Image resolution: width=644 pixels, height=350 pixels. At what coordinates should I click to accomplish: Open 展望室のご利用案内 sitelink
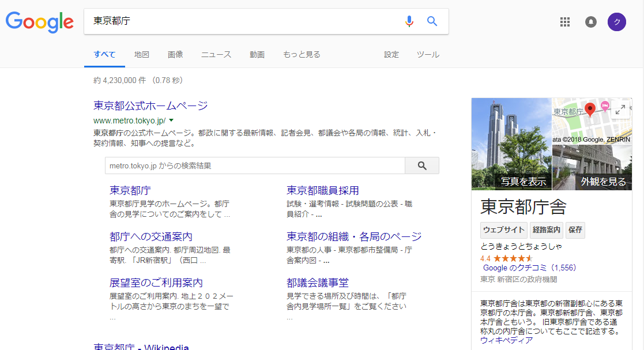click(156, 283)
